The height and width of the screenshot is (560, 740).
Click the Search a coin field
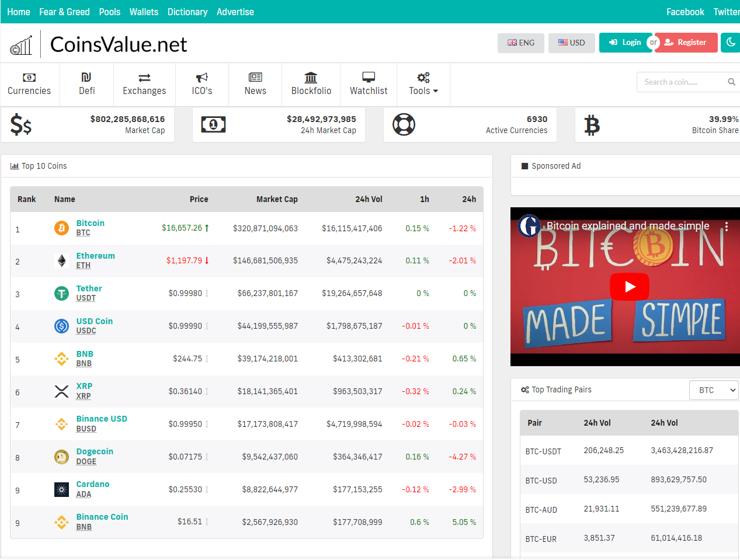(x=680, y=82)
